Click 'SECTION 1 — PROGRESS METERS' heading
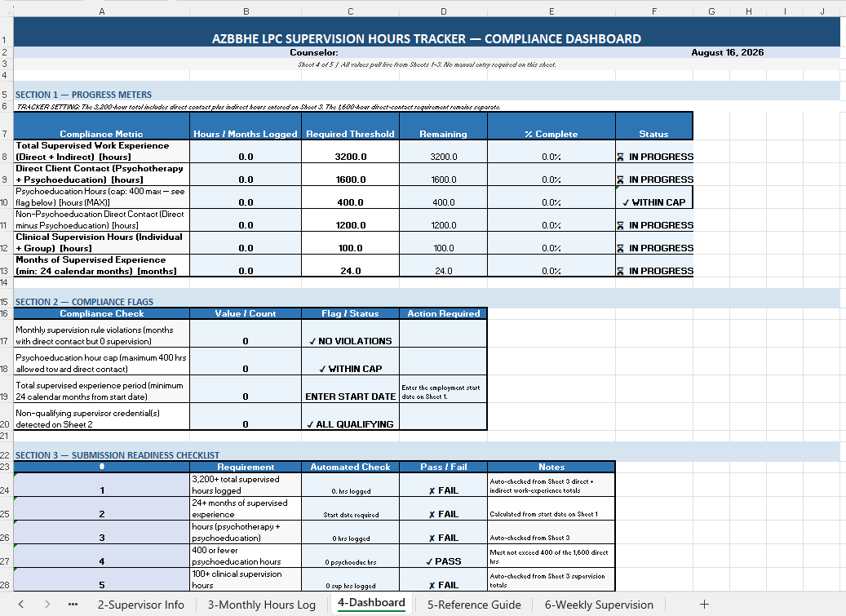 (84, 95)
